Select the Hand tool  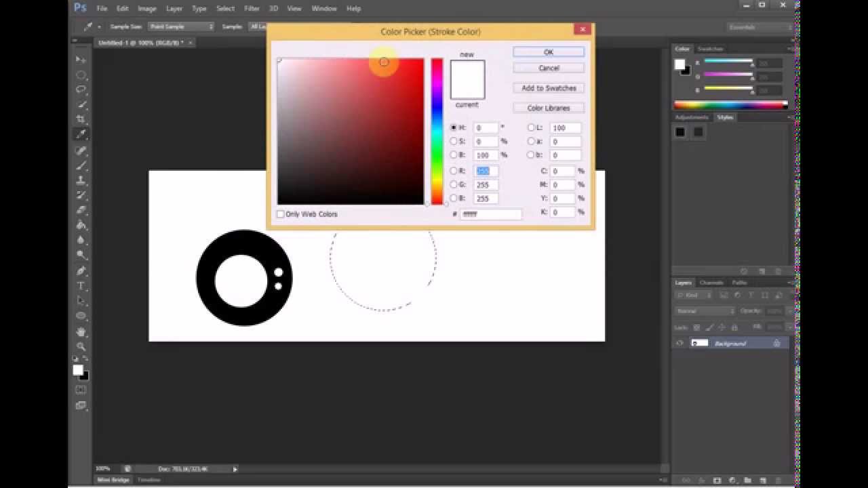point(81,331)
